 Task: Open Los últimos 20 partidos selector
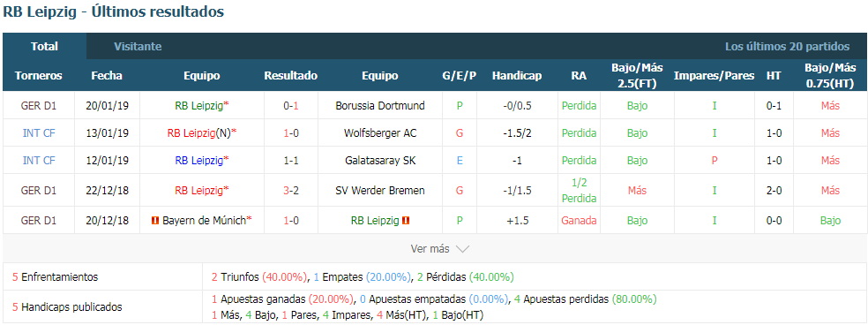click(x=787, y=47)
